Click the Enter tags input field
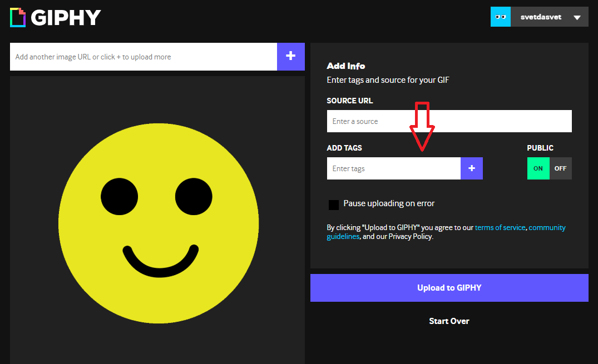 [394, 168]
